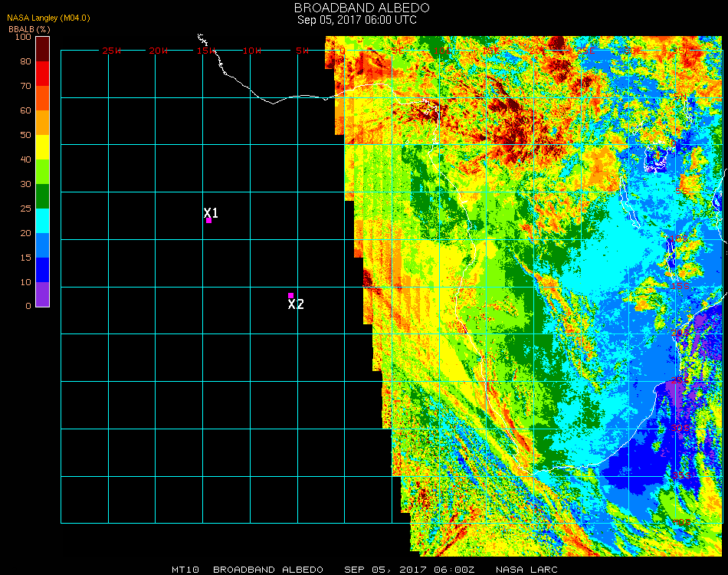Click the BBALB (%) colorbar heading
728x575 pixels.
[x=29, y=28]
